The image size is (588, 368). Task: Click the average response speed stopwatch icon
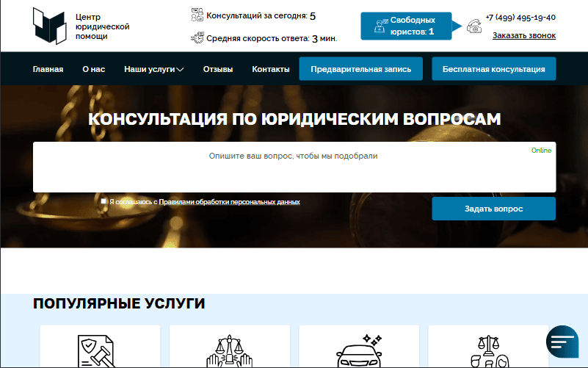(197, 38)
